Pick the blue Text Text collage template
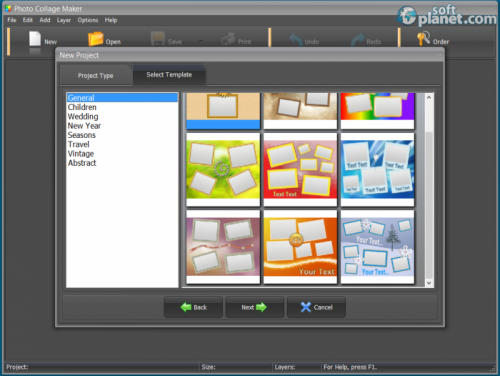 [x=377, y=170]
